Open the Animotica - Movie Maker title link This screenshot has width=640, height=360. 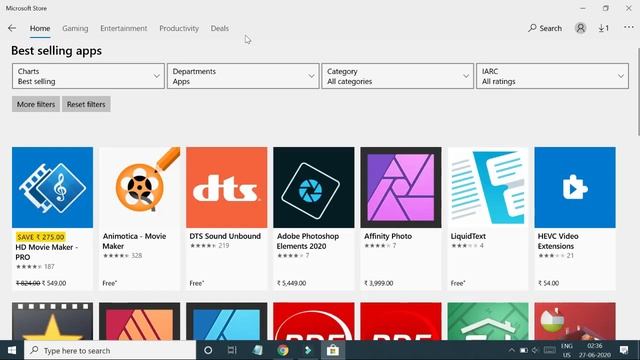(134, 241)
